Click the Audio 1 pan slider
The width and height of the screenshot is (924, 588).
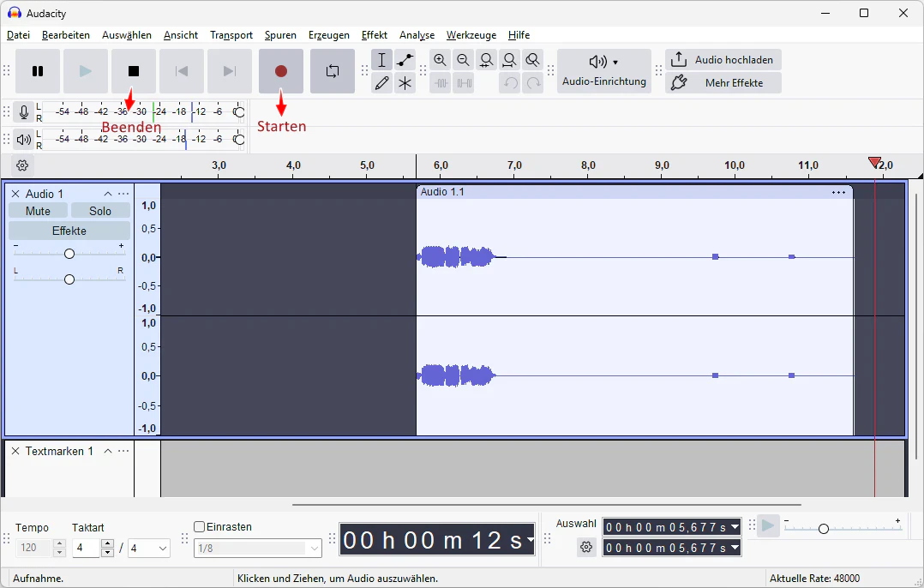(x=69, y=279)
